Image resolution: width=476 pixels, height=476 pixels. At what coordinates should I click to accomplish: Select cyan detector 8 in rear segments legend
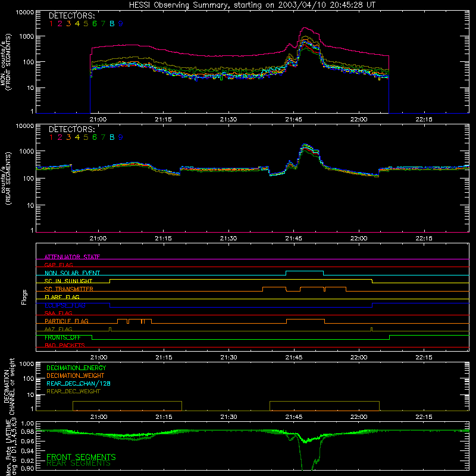click(x=112, y=137)
